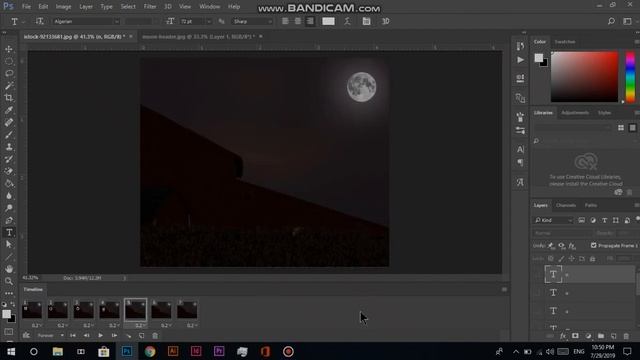Select the Lasso tool
The image size is (640, 360).
point(9,73)
